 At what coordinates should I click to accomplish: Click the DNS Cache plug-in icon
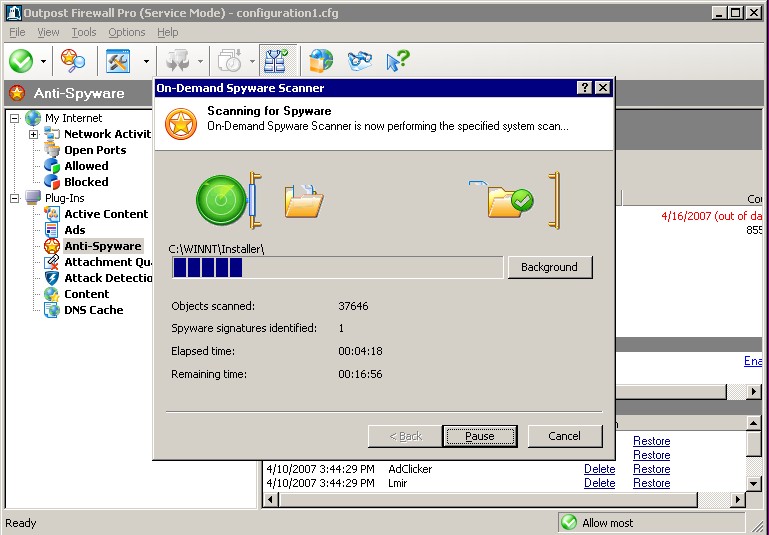pos(51,310)
